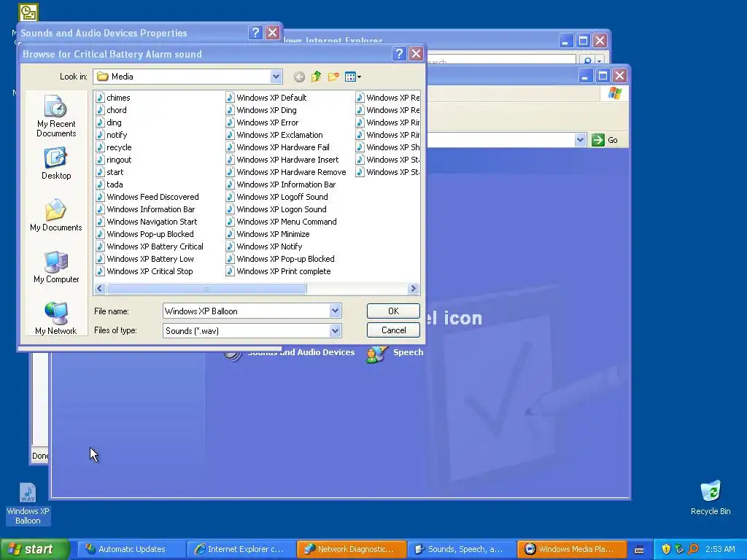Create new folder icon in browse dialog
This screenshot has width=747, height=560.
point(333,77)
